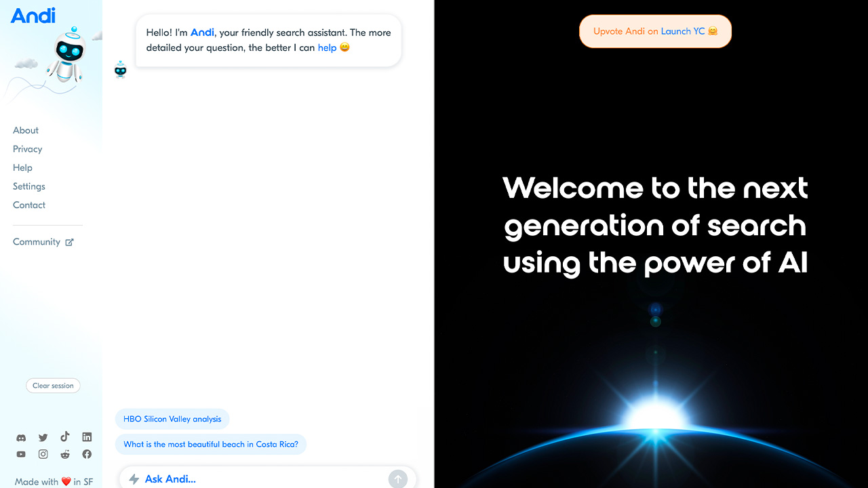Open the Twitter bird icon
Viewport: 868px width, 488px height.
pos(43,437)
